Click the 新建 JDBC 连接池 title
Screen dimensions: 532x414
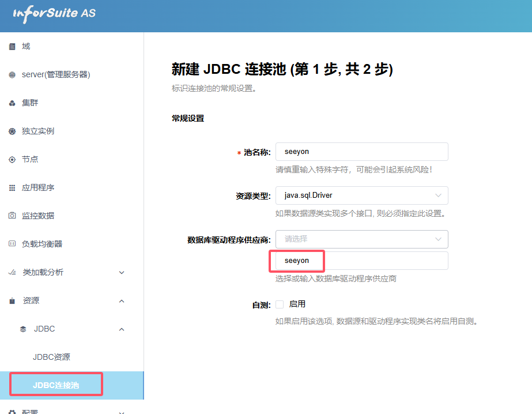(x=282, y=69)
